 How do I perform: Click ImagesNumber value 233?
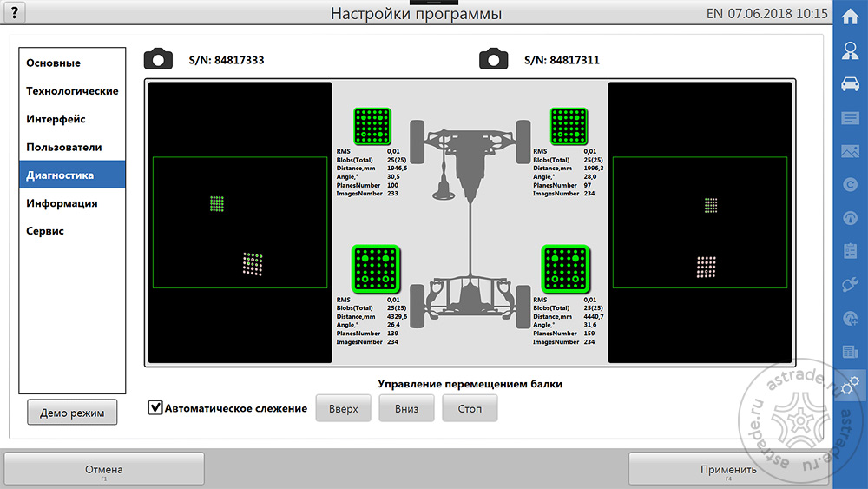click(392, 194)
